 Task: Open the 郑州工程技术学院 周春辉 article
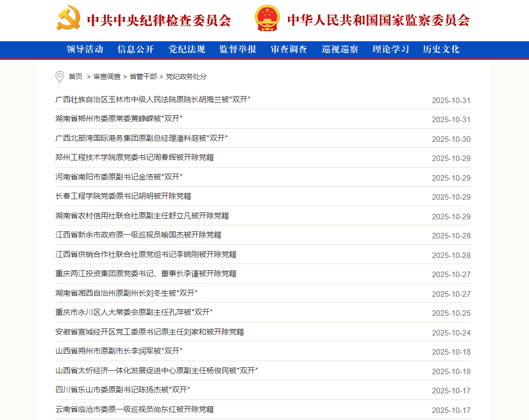coord(134,157)
